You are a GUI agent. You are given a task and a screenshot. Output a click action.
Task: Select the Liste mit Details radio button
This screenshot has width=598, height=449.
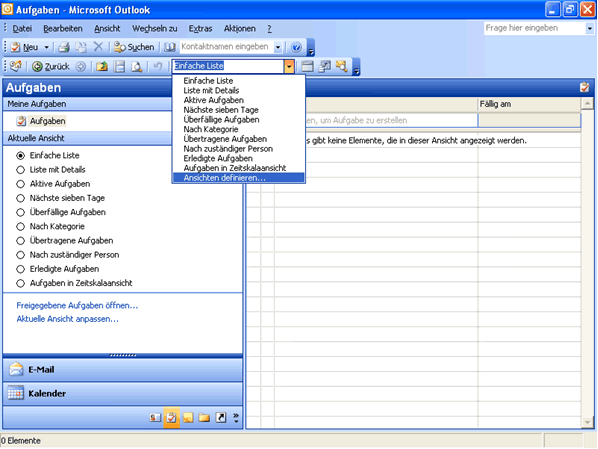click(x=21, y=170)
